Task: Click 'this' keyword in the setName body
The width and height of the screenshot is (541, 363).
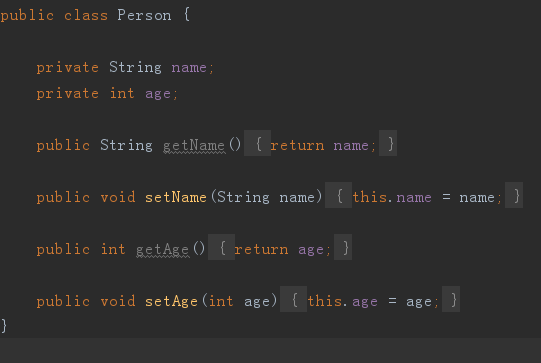Action: point(370,197)
